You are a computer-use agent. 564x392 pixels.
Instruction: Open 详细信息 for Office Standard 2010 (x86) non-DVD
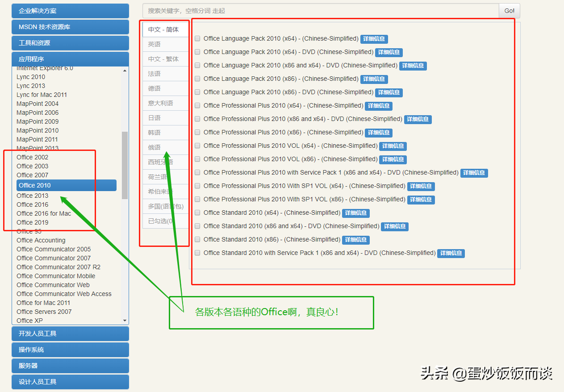click(356, 240)
